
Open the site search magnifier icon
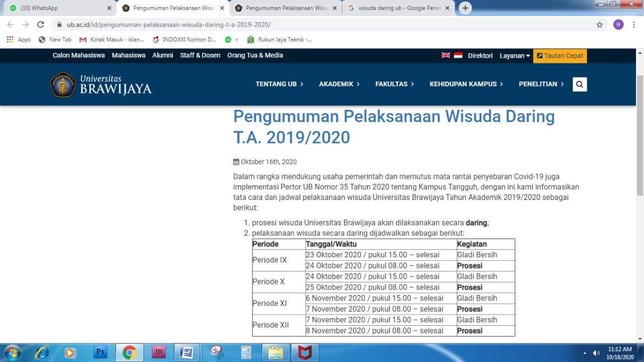point(579,84)
